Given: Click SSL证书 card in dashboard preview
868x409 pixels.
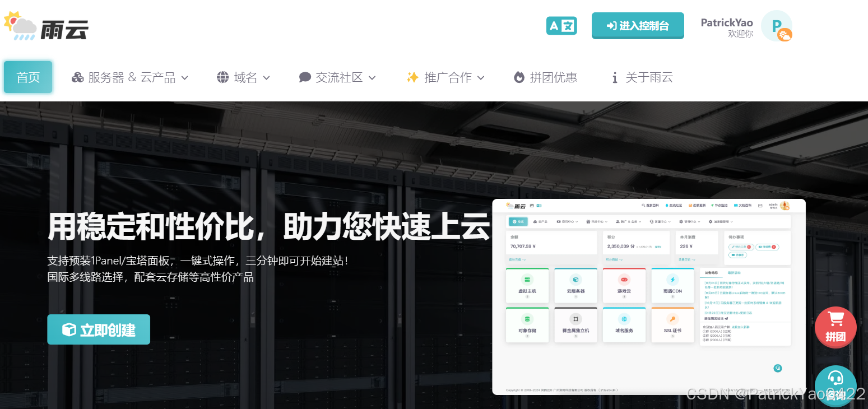Looking at the screenshot, I should pyautogui.click(x=672, y=324).
